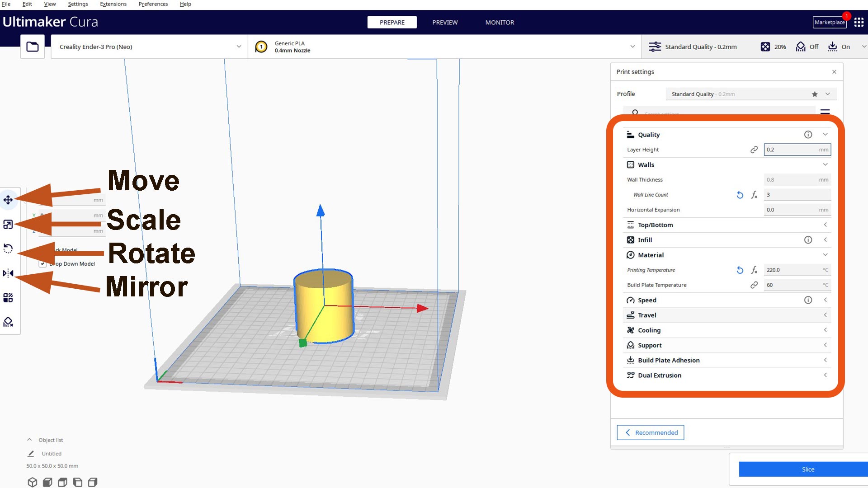Image resolution: width=868 pixels, height=488 pixels.
Task: Select the Scale tool icon
Action: click(8, 224)
